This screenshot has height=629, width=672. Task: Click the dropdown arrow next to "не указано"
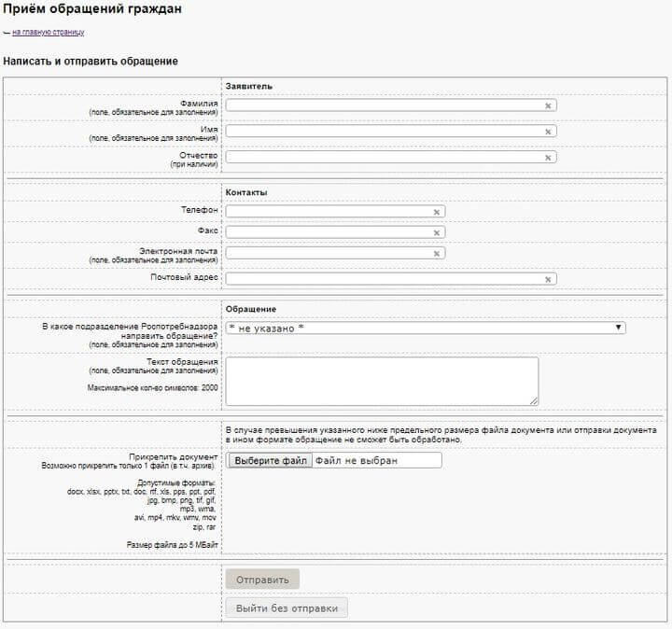click(x=619, y=328)
